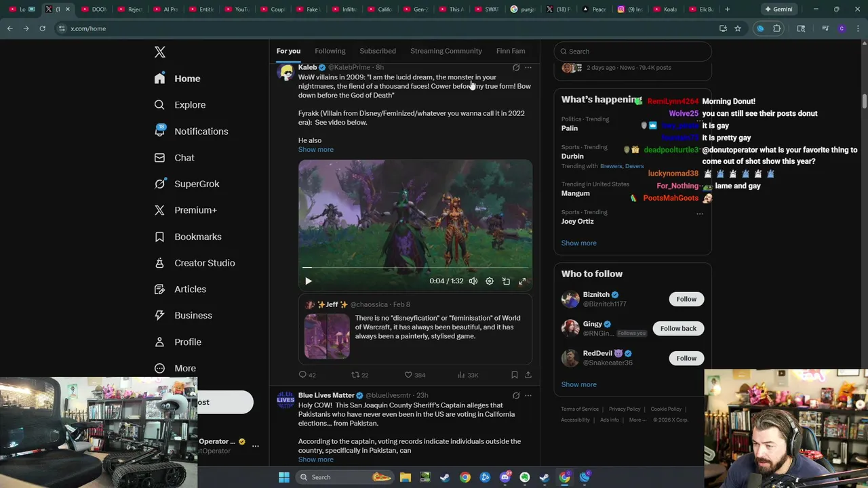Open account switcher three dots menu

click(x=256, y=446)
